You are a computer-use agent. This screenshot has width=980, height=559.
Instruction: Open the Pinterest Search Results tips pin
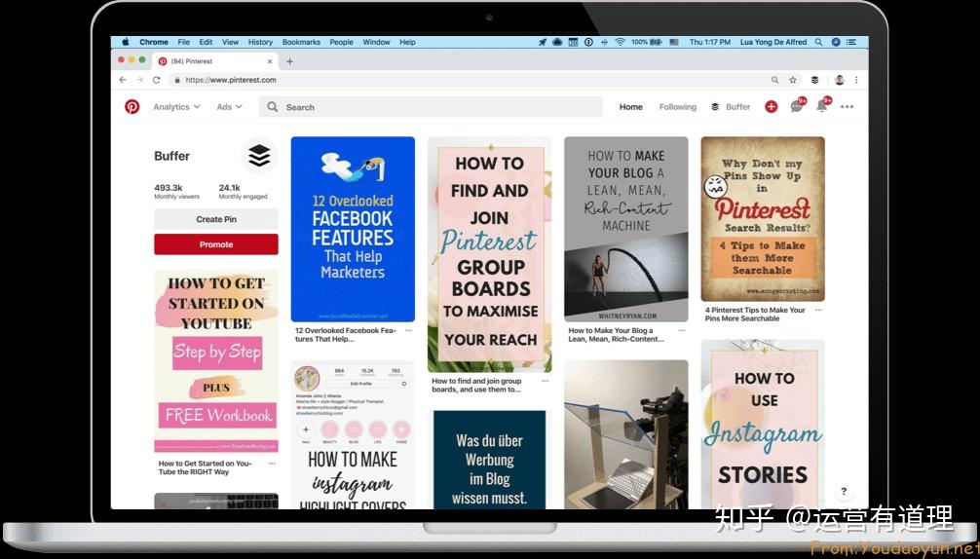[x=763, y=219]
